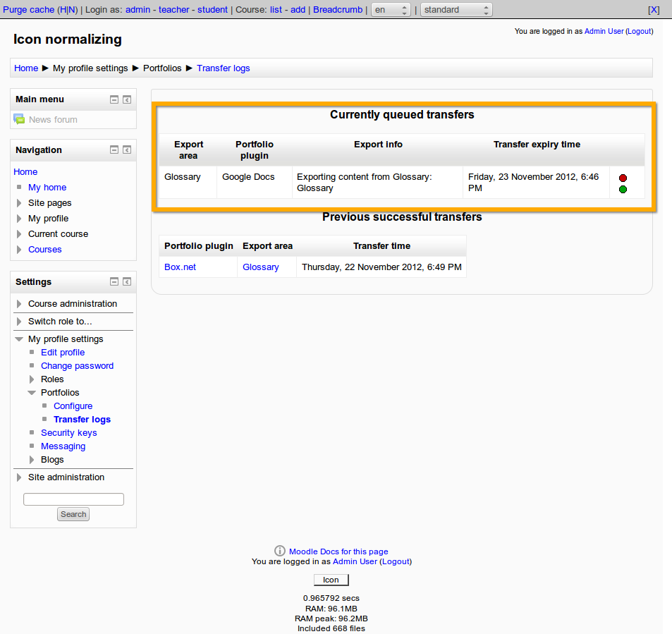Open Change password page
The width and height of the screenshot is (672, 634).
77,365
